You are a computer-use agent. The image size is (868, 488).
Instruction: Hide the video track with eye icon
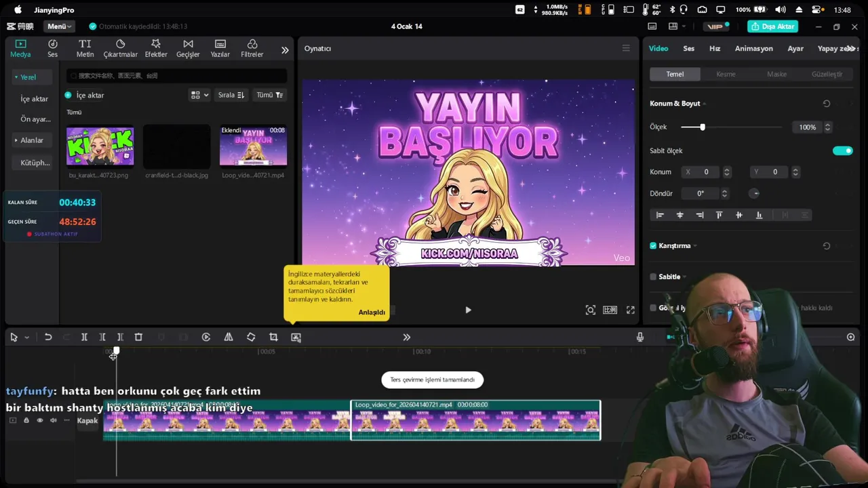pyautogui.click(x=39, y=421)
